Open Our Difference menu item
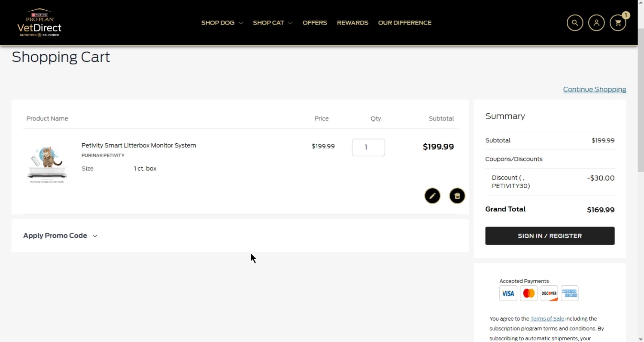Viewport: 644px width, 342px height. (x=404, y=23)
